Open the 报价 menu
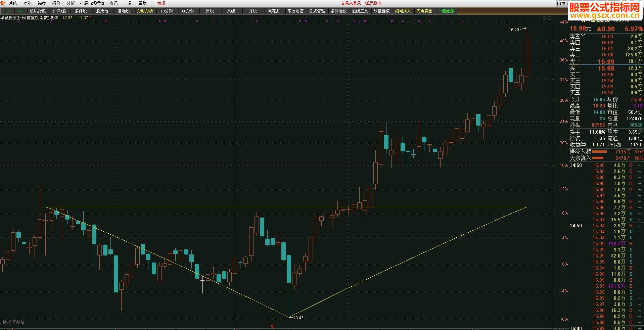 [x=56, y=3]
